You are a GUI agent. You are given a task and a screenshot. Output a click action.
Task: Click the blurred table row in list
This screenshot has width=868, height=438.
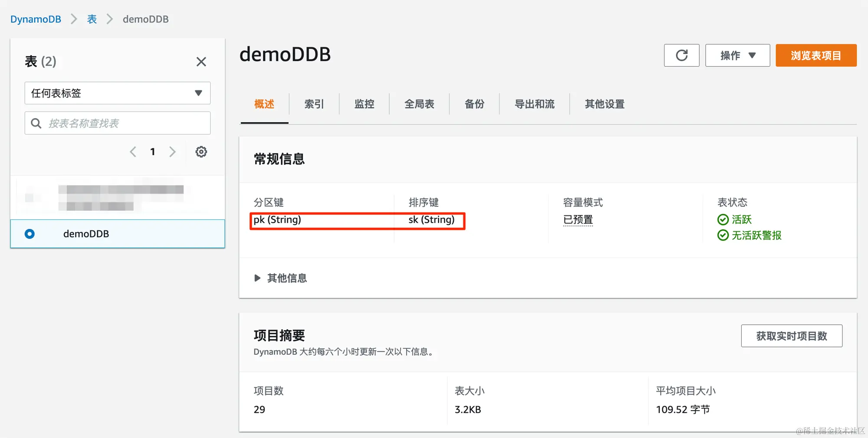pos(118,197)
